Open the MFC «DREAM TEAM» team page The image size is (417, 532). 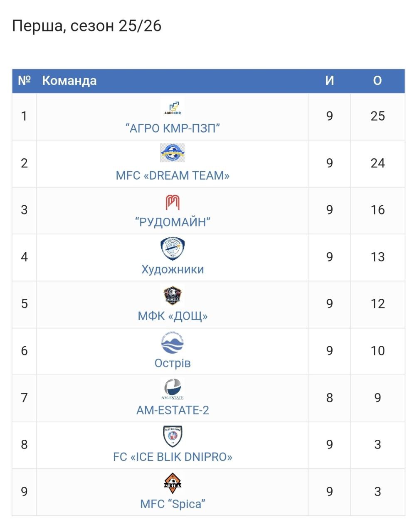[x=173, y=175]
